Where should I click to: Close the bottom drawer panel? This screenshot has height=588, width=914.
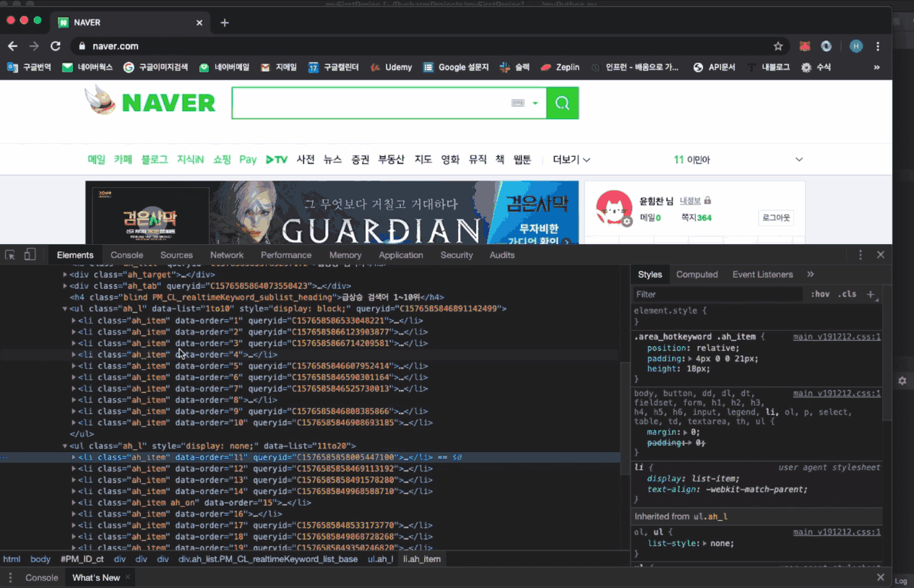pos(881,577)
